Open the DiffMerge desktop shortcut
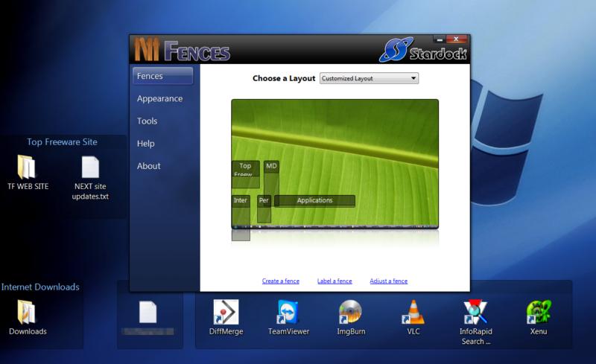Viewport: 596px width, 364px height. point(226,312)
